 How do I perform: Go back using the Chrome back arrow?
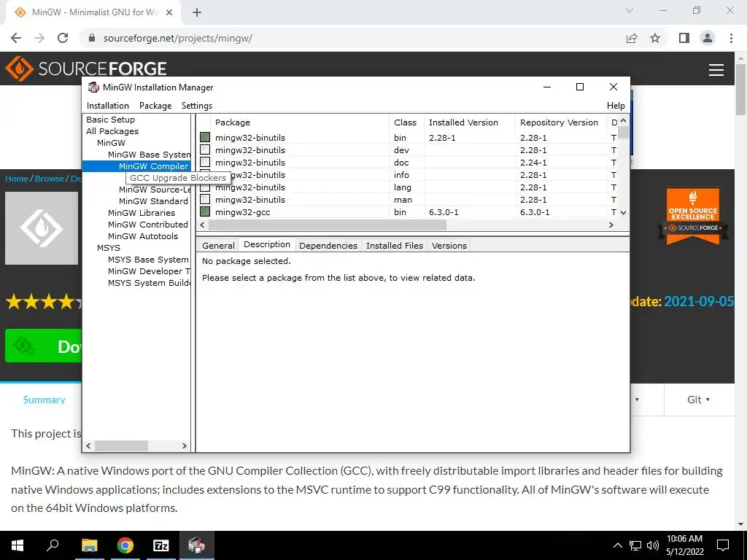point(16,38)
